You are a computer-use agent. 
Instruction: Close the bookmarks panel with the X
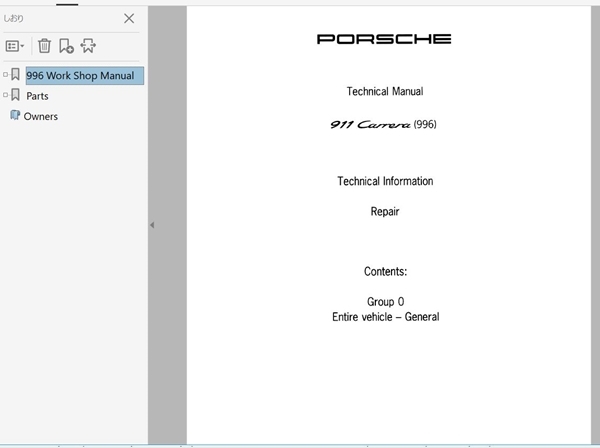pyautogui.click(x=129, y=18)
